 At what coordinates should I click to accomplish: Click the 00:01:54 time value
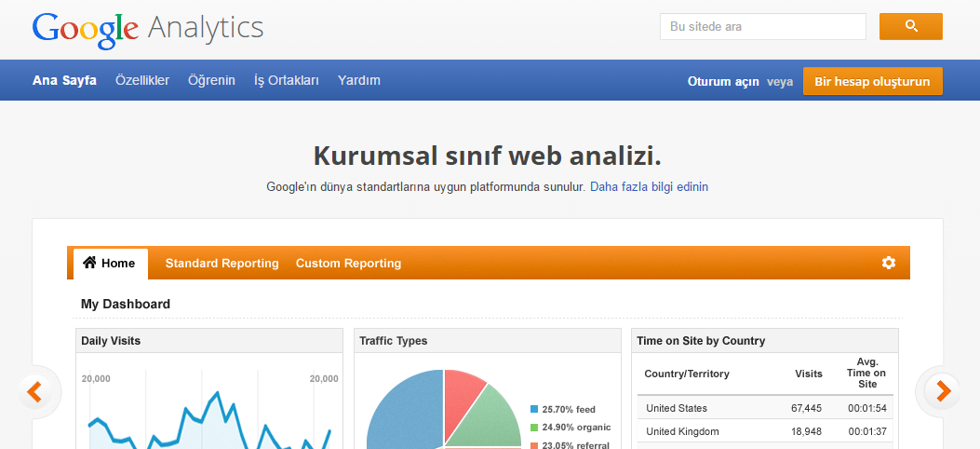click(868, 408)
